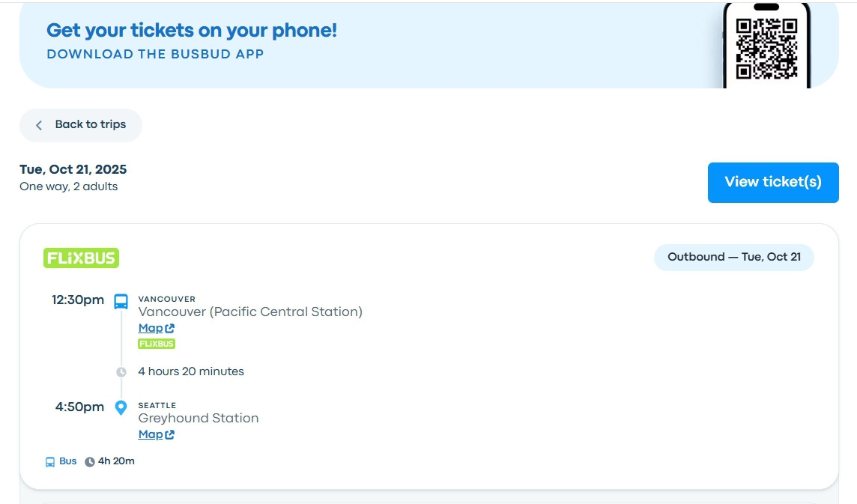Open the Map link for Pacific Central Station

(151, 328)
